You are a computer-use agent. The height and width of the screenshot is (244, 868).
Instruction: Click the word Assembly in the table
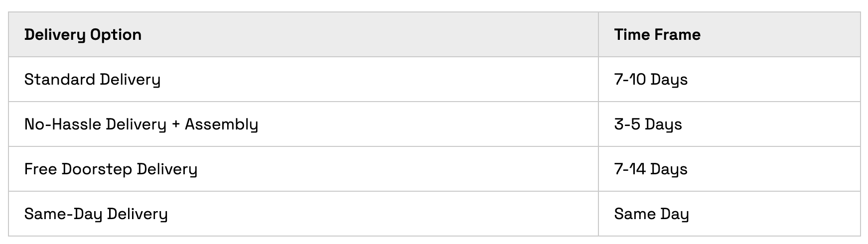221,124
